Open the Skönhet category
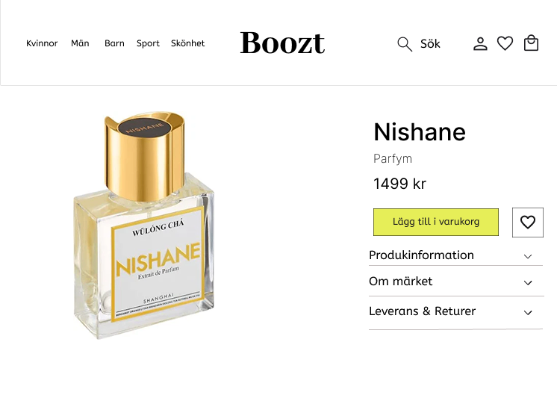Image resolution: width=557 pixels, height=398 pixels. tap(188, 43)
